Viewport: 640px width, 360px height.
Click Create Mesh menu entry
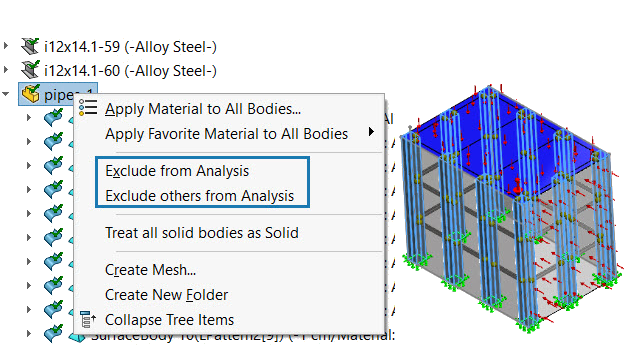[150, 270]
